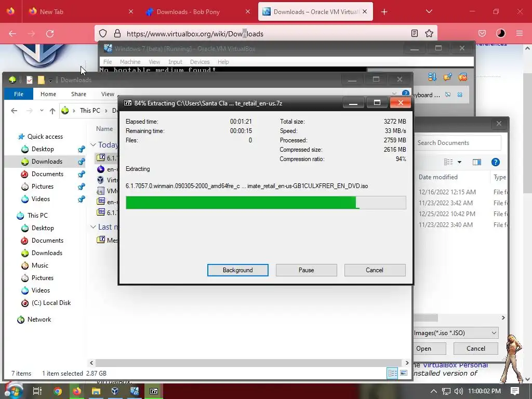Select Network in Explorer sidebar

click(39, 320)
